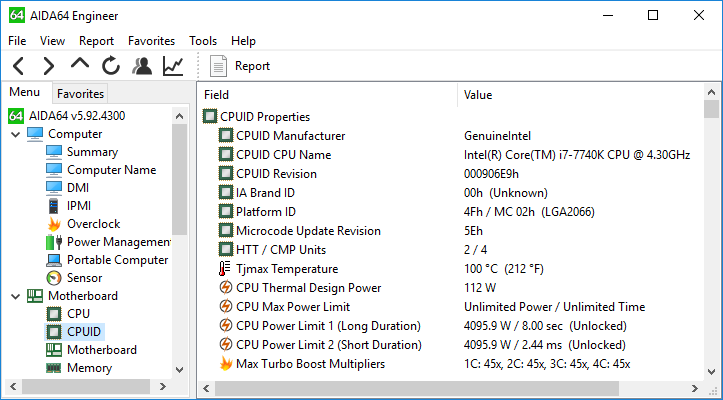The width and height of the screenshot is (723, 400).
Task: Select CPU Power Limit 2 (Short Duration) row
Action: coord(452,345)
